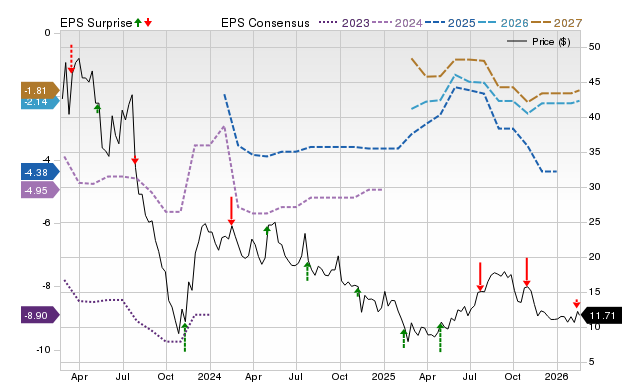Click the 2025 x-axis label
The width and height of the screenshot is (640, 382).
tap(384, 376)
